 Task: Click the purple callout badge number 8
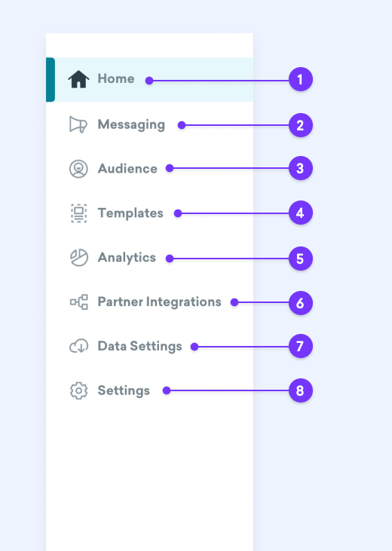(300, 390)
